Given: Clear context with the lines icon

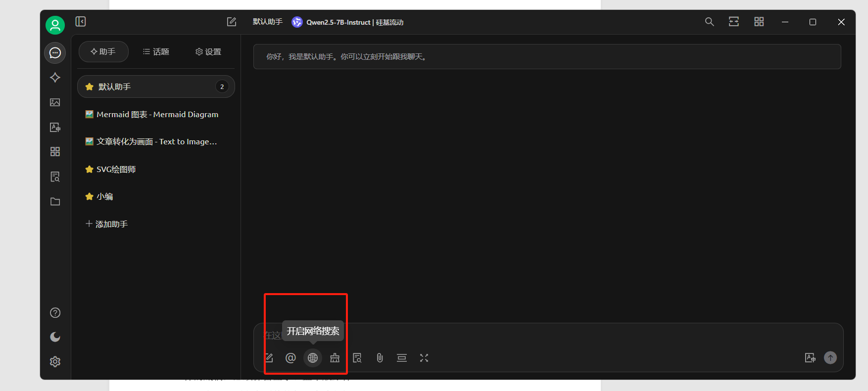Looking at the screenshot, I should point(402,358).
